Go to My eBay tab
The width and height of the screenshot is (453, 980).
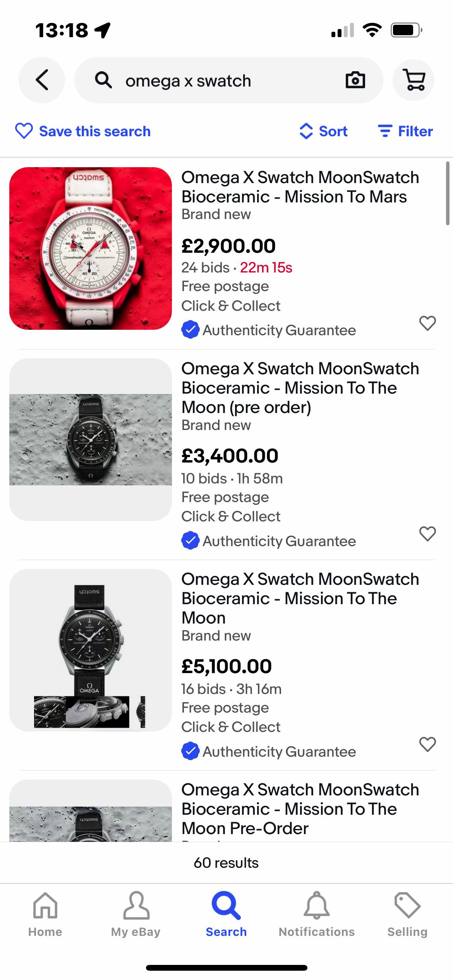click(x=136, y=914)
